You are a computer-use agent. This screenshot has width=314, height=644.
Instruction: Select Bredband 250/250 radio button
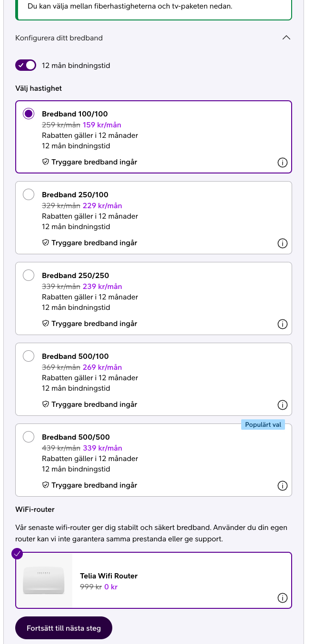[29, 275]
